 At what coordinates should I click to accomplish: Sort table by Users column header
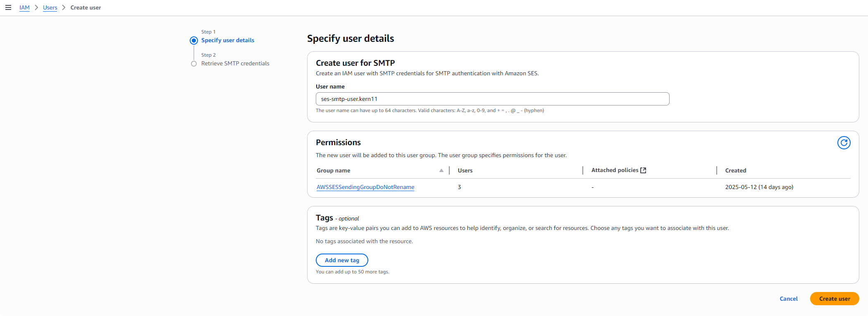(x=465, y=170)
